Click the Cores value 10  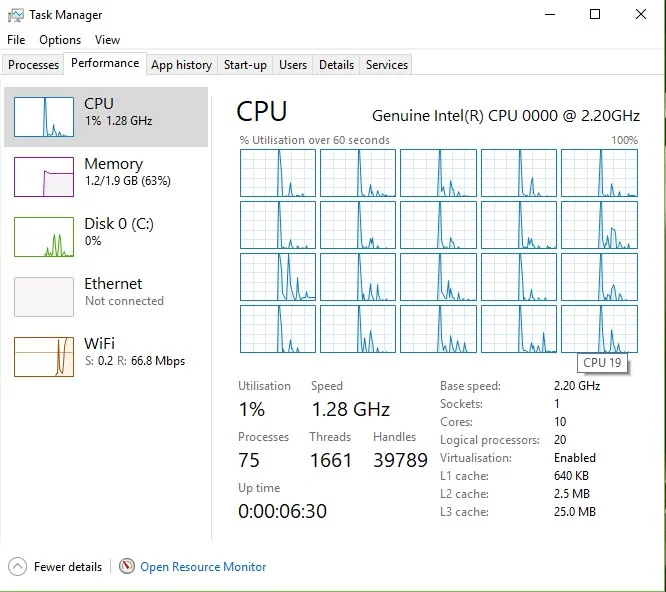click(560, 422)
